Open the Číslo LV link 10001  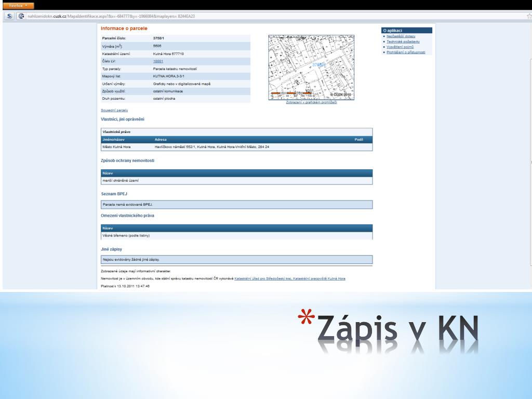pyautogui.click(x=158, y=61)
